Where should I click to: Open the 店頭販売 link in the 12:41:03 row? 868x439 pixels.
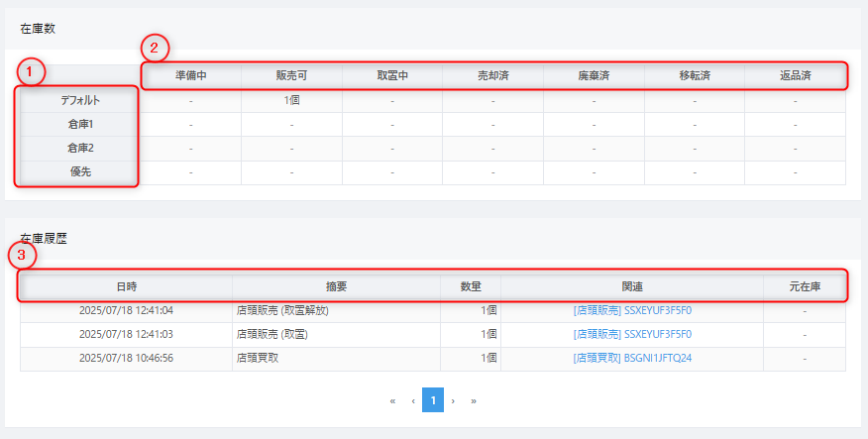click(632, 334)
